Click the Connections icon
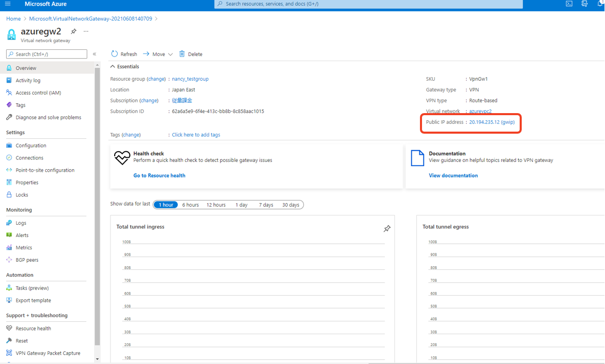The width and height of the screenshot is (605, 364). point(9,158)
